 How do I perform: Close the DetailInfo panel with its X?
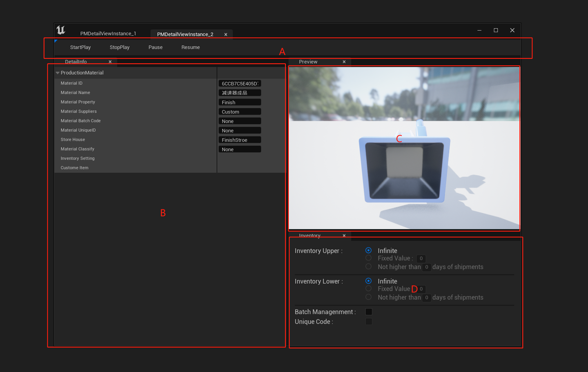point(110,61)
